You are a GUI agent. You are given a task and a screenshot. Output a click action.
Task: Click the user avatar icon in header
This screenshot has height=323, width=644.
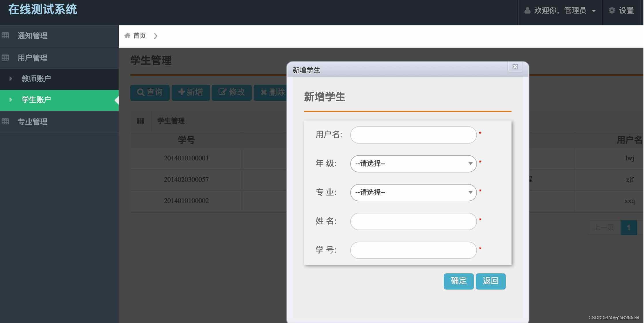(x=527, y=10)
